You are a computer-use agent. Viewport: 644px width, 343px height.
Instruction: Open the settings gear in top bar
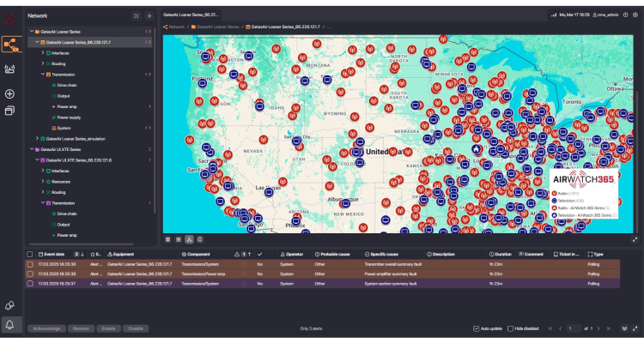tap(635, 15)
